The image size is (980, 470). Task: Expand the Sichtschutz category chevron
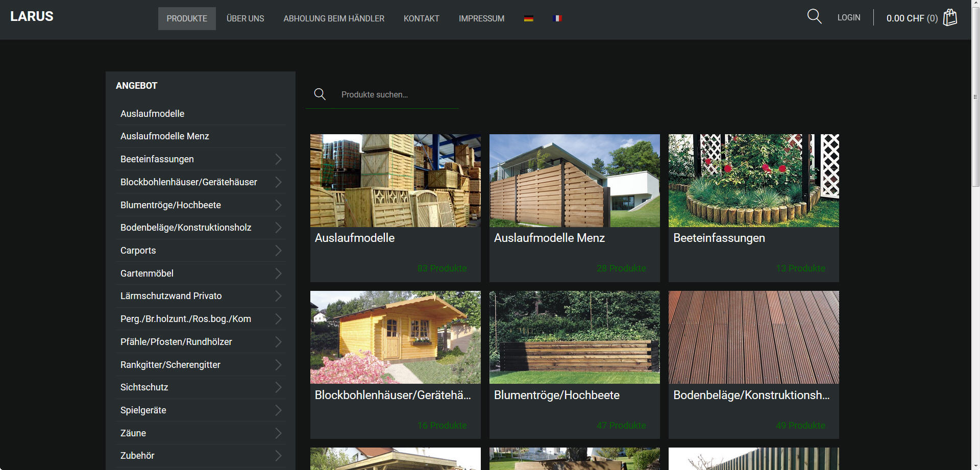pos(278,387)
